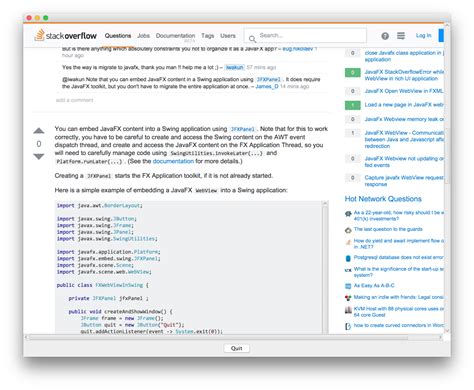Open the help question-mark icon
474x390 pixels.
click(x=385, y=36)
